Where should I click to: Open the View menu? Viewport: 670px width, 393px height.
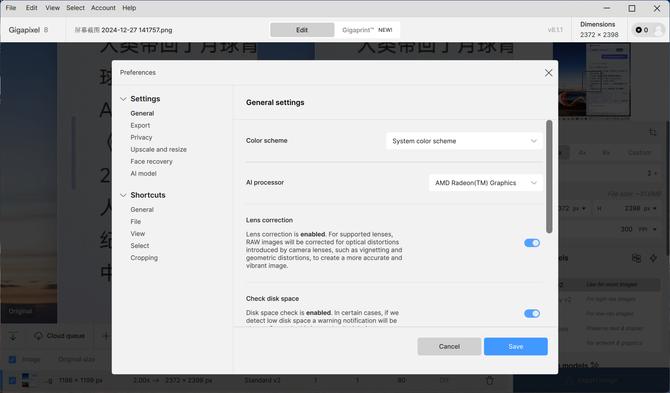coord(53,8)
